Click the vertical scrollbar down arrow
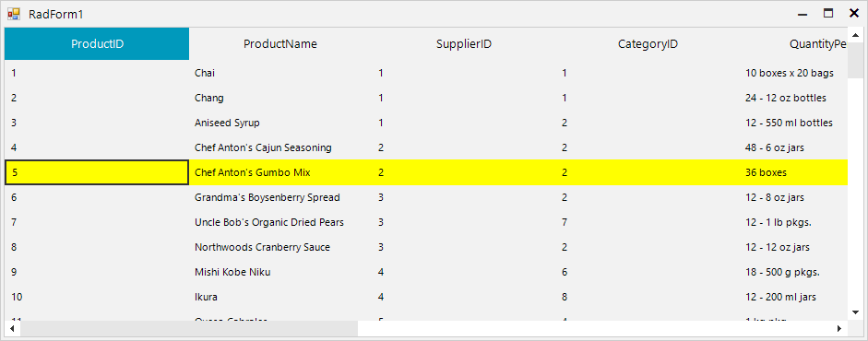This screenshot has width=868, height=341. [x=855, y=312]
